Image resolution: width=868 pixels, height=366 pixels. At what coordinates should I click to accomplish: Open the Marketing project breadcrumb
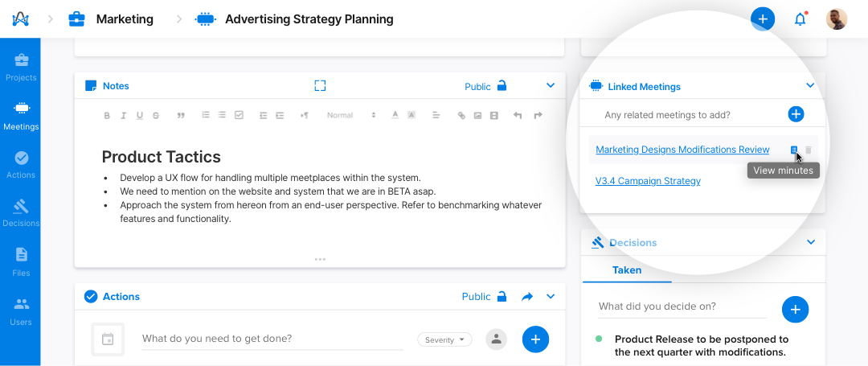pos(111,19)
